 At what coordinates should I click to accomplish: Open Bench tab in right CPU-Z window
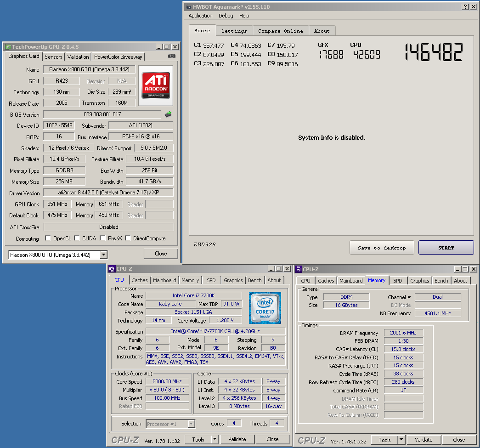pos(441,280)
